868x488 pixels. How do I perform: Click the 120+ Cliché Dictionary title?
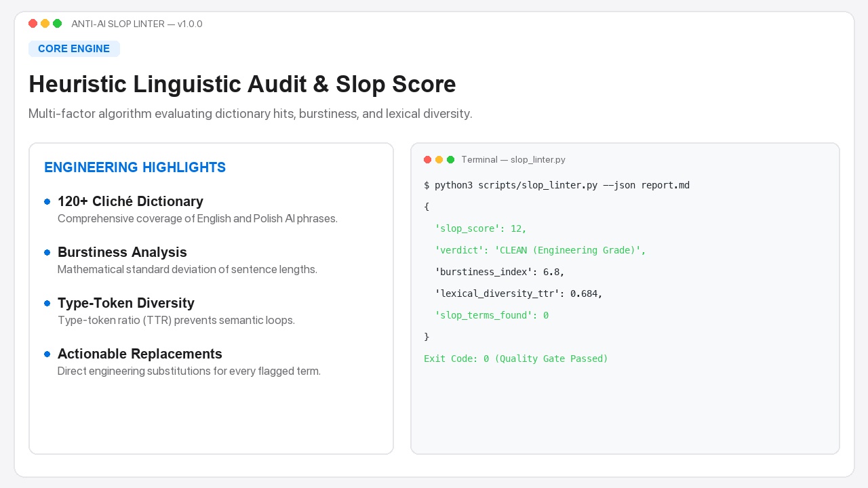click(130, 201)
